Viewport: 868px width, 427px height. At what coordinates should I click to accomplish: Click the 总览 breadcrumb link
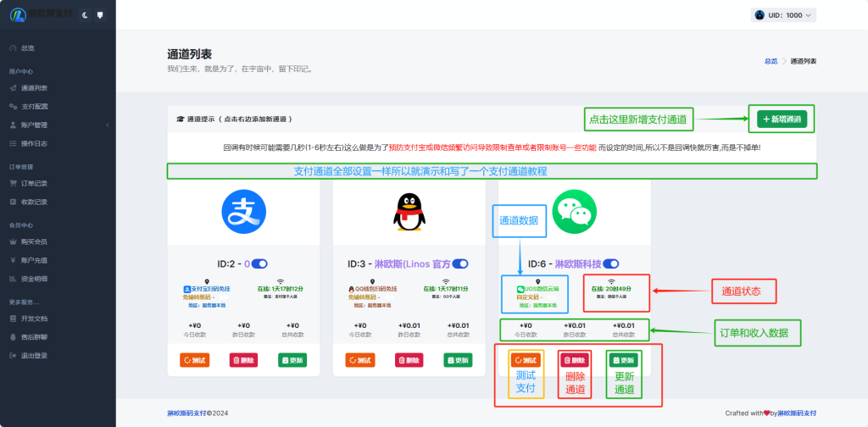(x=771, y=61)
